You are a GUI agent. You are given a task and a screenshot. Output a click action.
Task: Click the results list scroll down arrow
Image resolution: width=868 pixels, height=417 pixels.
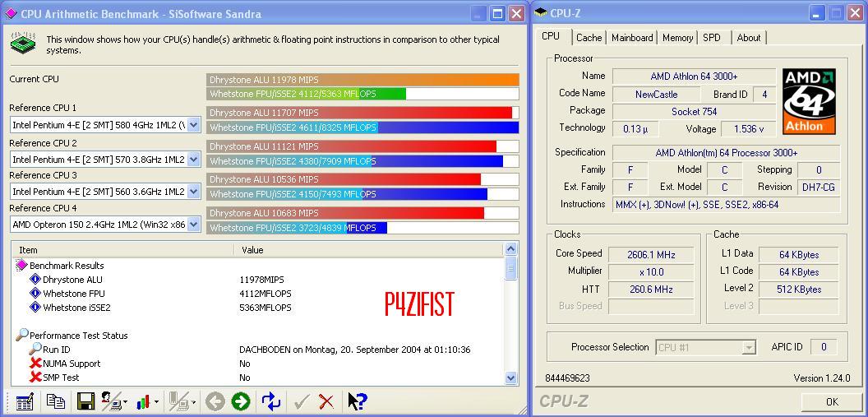pos(511,378)
